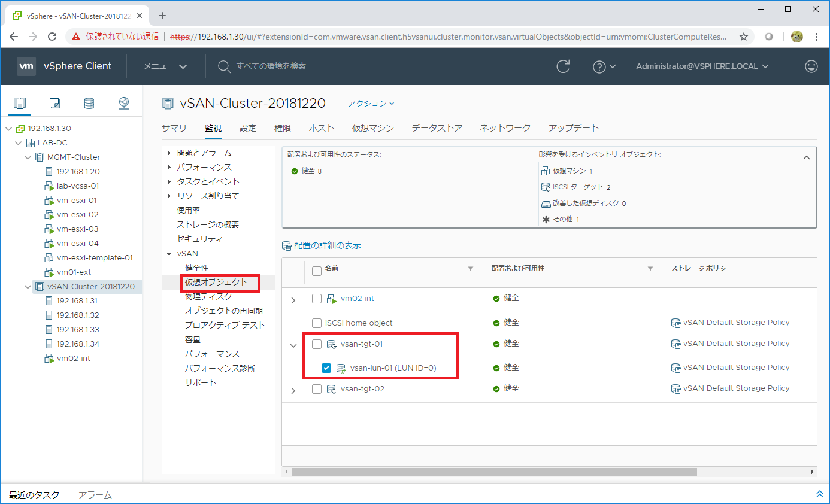
Task: Switch to the ホスト tab
Action: 322,128
